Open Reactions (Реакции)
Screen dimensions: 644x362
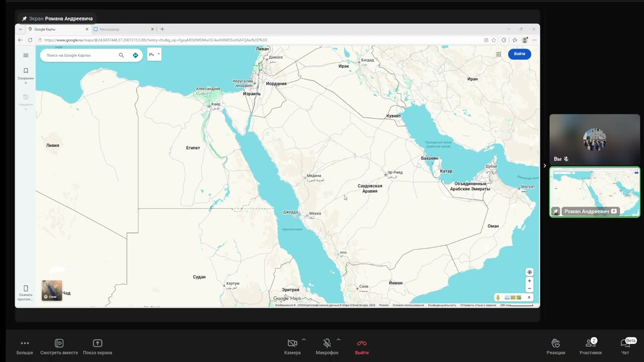coord(556,346)
